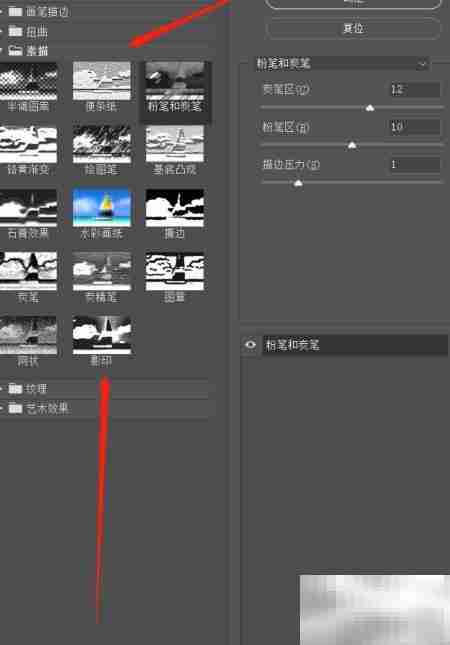The image size is (450, 645).
Task: Click the 纹理 folder icon
Action: point(16,388)
